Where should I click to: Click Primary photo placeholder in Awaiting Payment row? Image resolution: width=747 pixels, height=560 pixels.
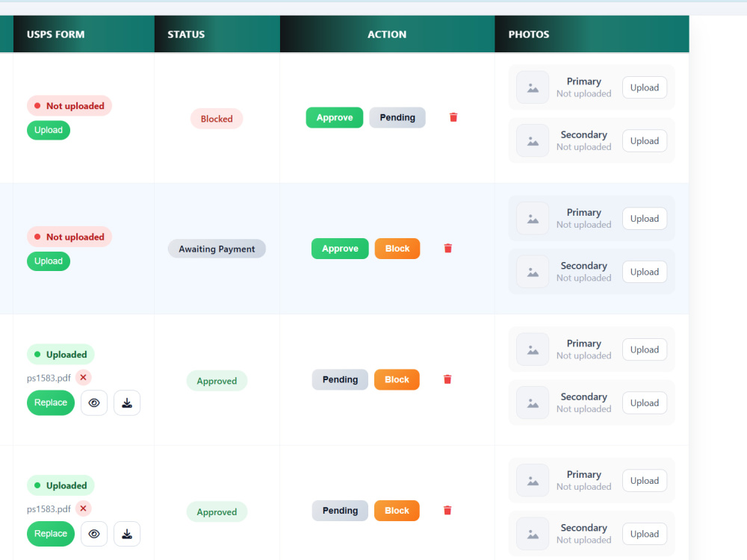[x=533, y=219]
